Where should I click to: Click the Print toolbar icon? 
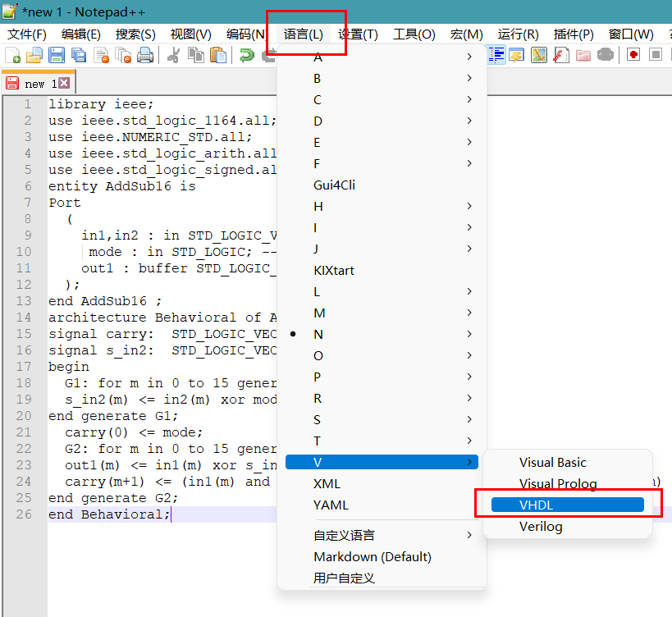146,55
